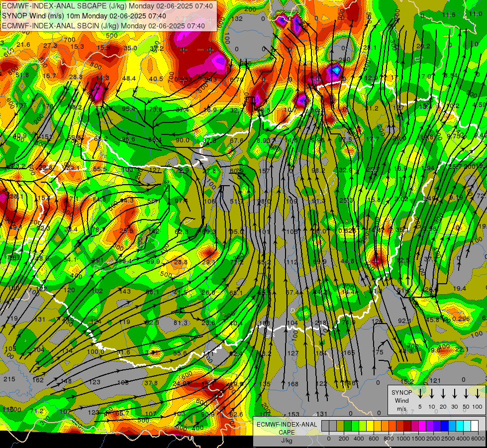Click the '2500' tick label on the CAPE scale
This screenshot has height=448, width=487.
click(x=448, y=439)
